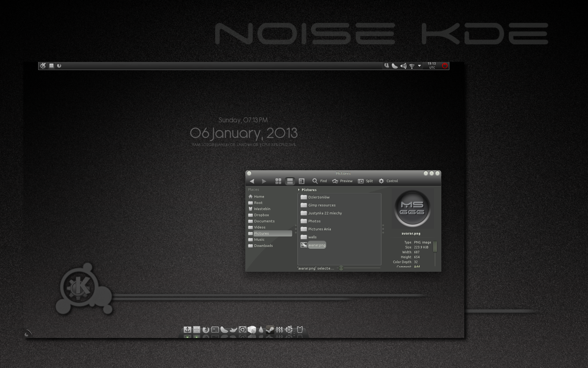Launch Firefox from the dock
Screen dimensions: 588x368
click(x=206, y=330)
